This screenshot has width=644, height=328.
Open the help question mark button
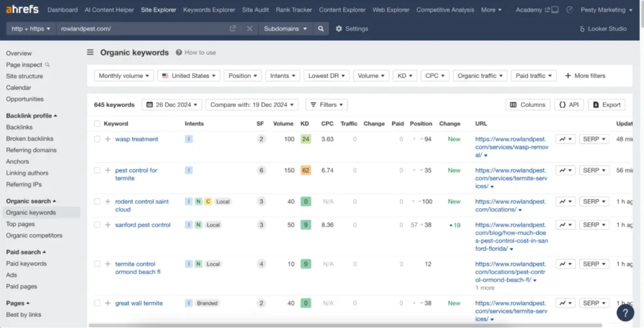click(x=625, y=312)
